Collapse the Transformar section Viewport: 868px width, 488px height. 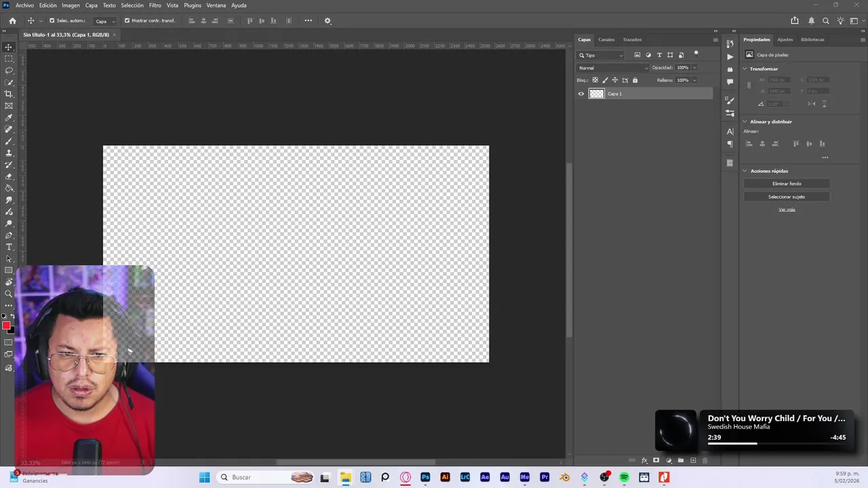pos(745,69)
